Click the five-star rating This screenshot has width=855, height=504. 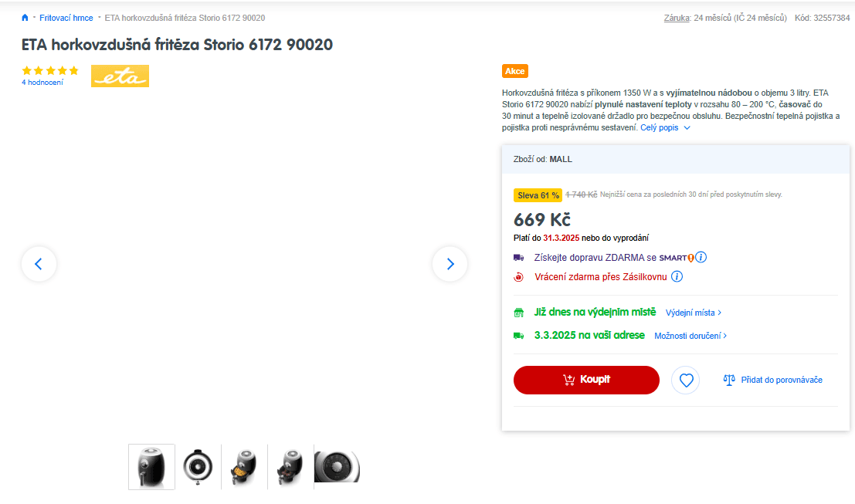point(50,70)
